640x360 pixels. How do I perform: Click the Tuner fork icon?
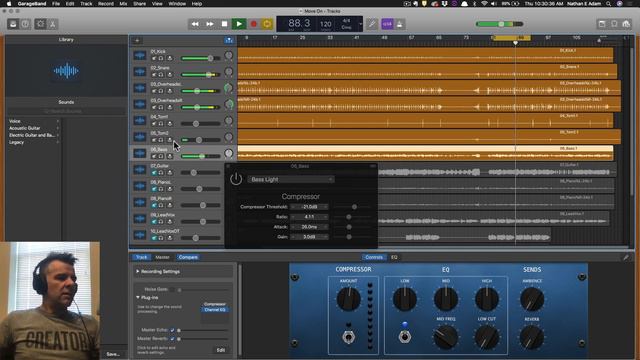click(x=372, y=24)
